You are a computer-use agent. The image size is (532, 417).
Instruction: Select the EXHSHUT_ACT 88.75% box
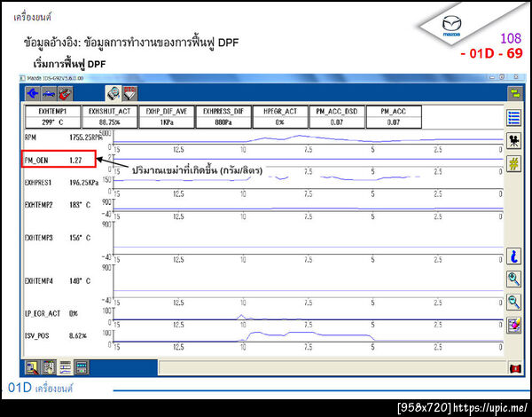tap(110, 117)
